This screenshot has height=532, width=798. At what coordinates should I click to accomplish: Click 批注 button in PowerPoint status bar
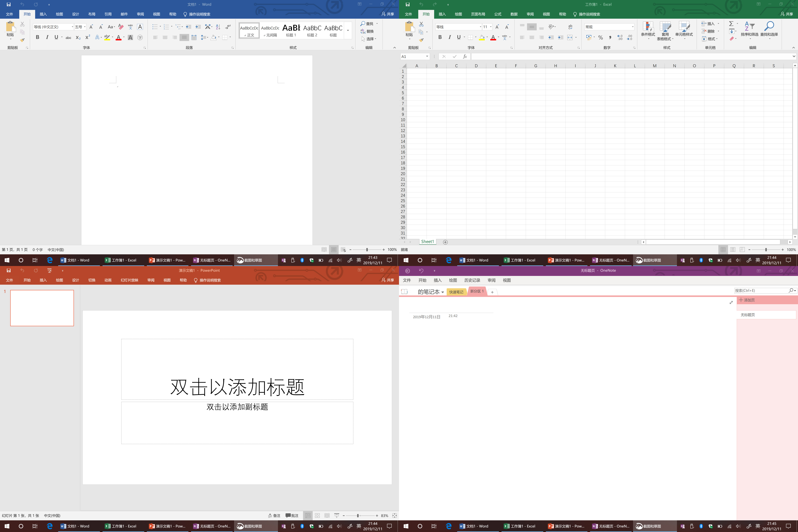pyautogui.click(x=292, y=516)
